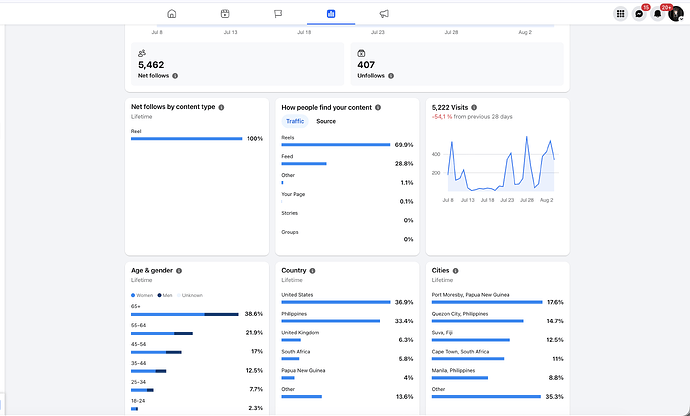Click the 35-44 age group bar
The height and width of the screenshot is (416, 690).
pos(148,371)
